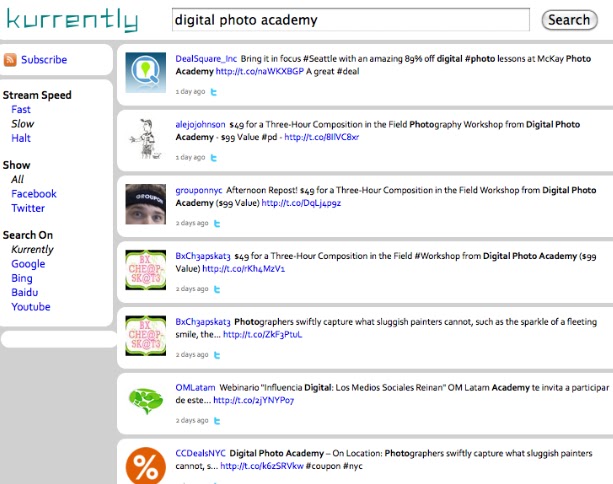Set stream speed to Fast
This screenshot has height=484, width=613.
pos(21,109)
